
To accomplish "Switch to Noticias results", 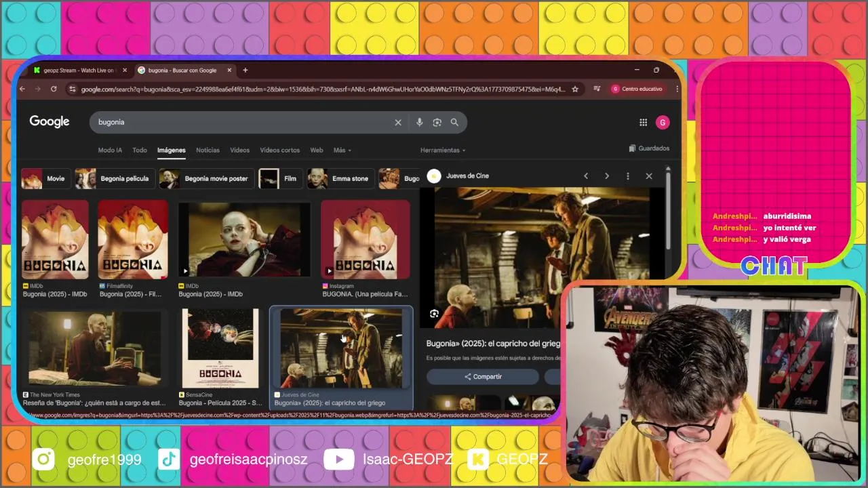I will point(208,150).
